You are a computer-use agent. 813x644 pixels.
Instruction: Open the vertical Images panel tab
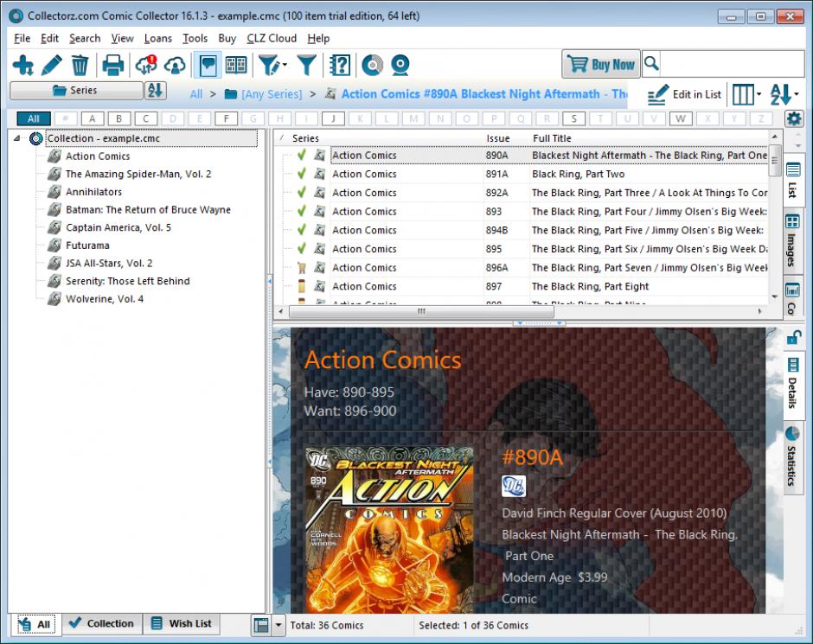[792, 241]
